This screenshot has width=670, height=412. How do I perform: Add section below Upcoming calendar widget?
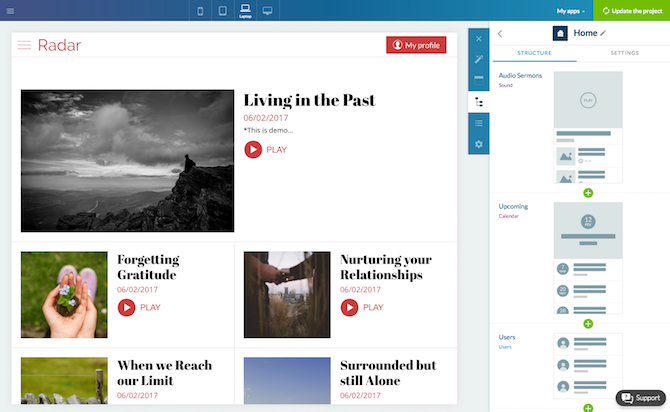588,323
